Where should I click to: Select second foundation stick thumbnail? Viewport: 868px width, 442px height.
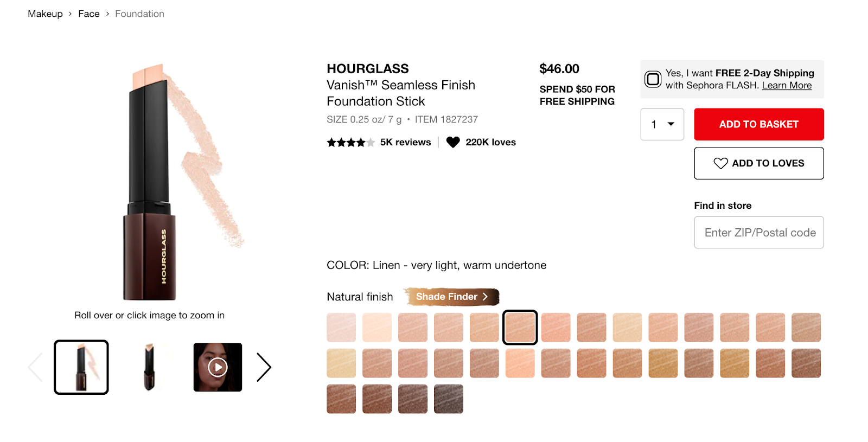pos(149,367)
